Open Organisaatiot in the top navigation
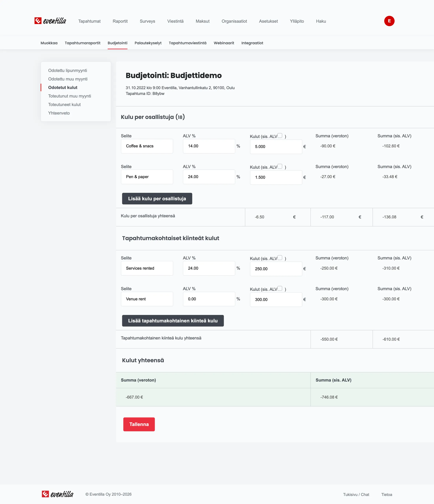Viewport: 434px width, 504px height. click(x=234, y=21)
